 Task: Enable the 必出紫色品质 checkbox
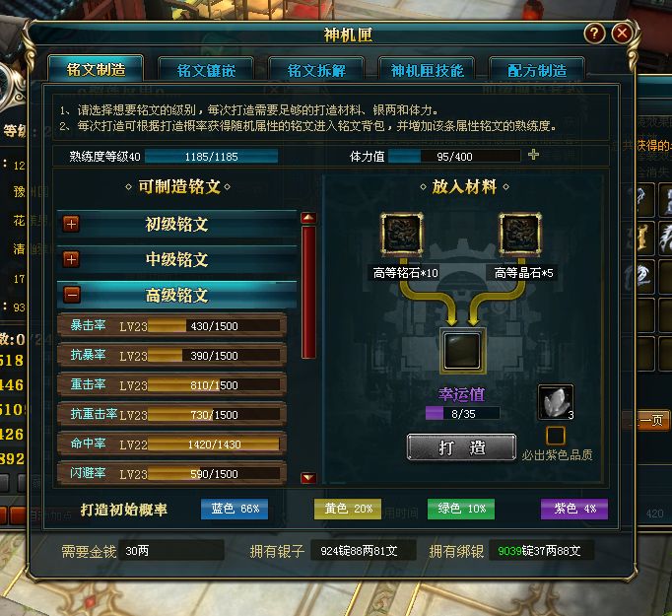point(556,436)
